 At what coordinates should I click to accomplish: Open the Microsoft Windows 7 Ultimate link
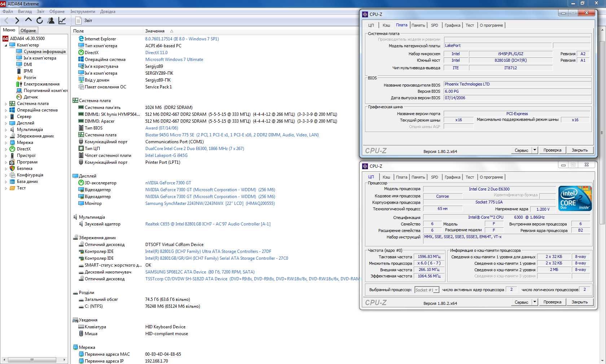point(174,60)
